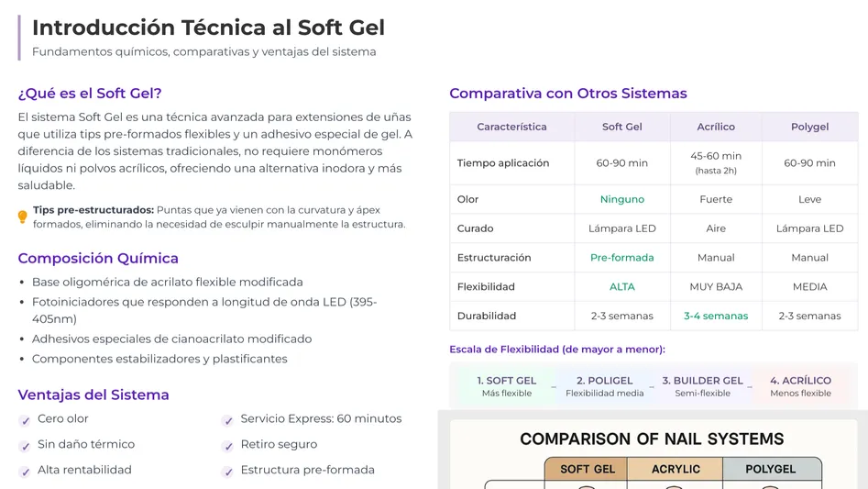
Task: Click the green 3-4 semanas durability cell
Action: pos(716,316)
